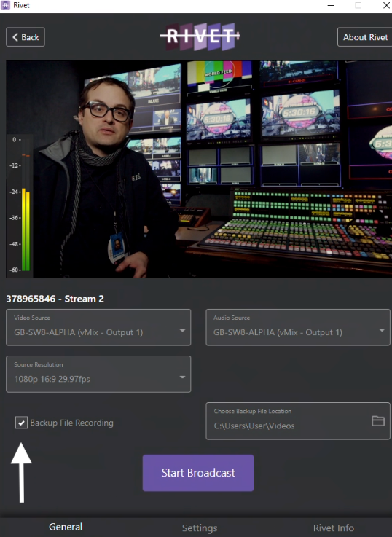Click the Rivet app icon in title bar
The image size is (392, 537).
(6, 5)
